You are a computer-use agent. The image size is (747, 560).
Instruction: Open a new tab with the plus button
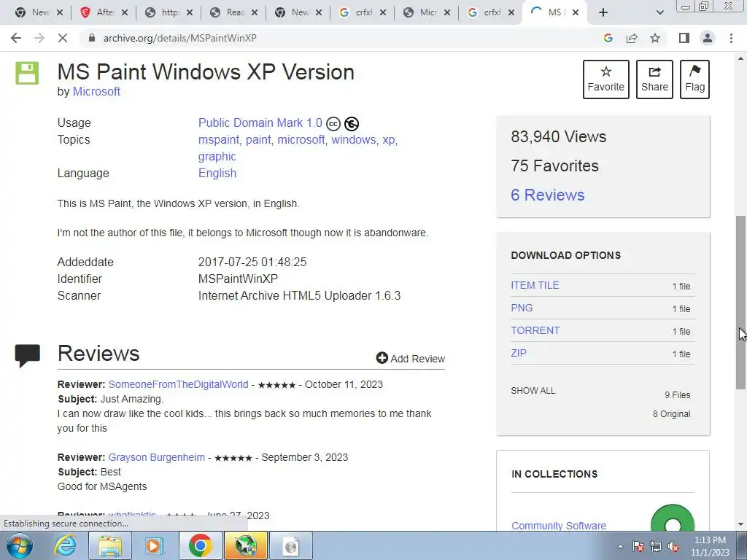coord(603,12)
